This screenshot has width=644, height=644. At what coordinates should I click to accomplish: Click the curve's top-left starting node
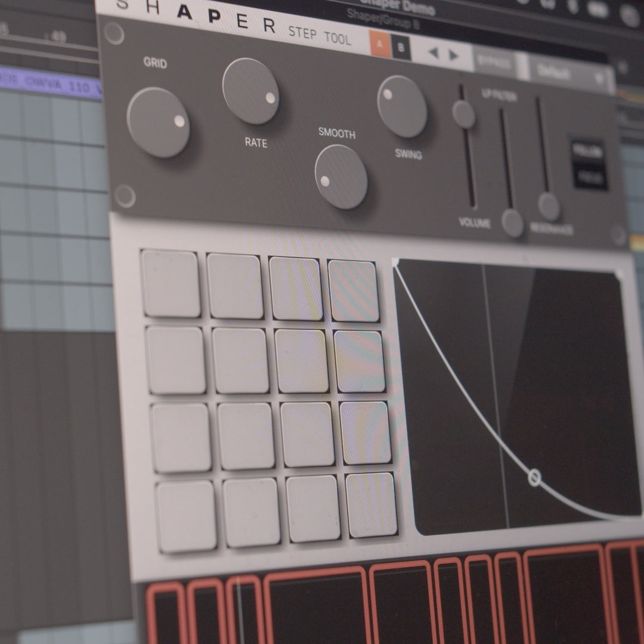(x=395, y=261)
